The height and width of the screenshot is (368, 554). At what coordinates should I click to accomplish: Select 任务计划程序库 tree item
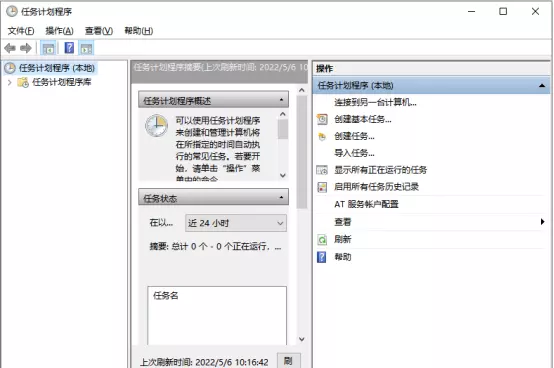(x=62, y=83)
